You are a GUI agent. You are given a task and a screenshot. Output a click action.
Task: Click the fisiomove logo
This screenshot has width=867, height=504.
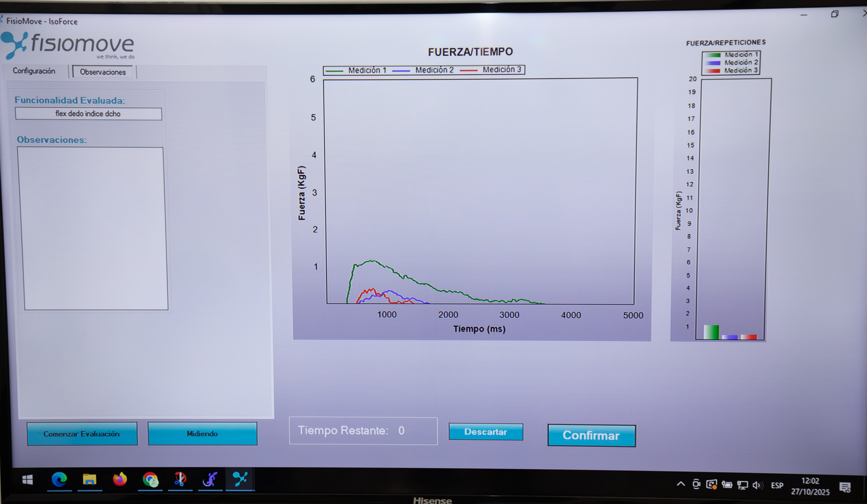pyautogui.click(x=68, y=45)
